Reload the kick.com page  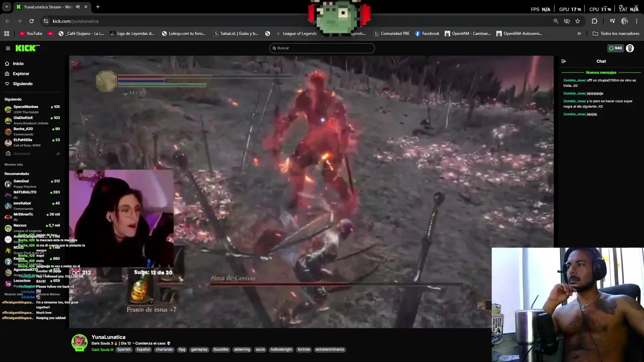click(x=31, y=21)
